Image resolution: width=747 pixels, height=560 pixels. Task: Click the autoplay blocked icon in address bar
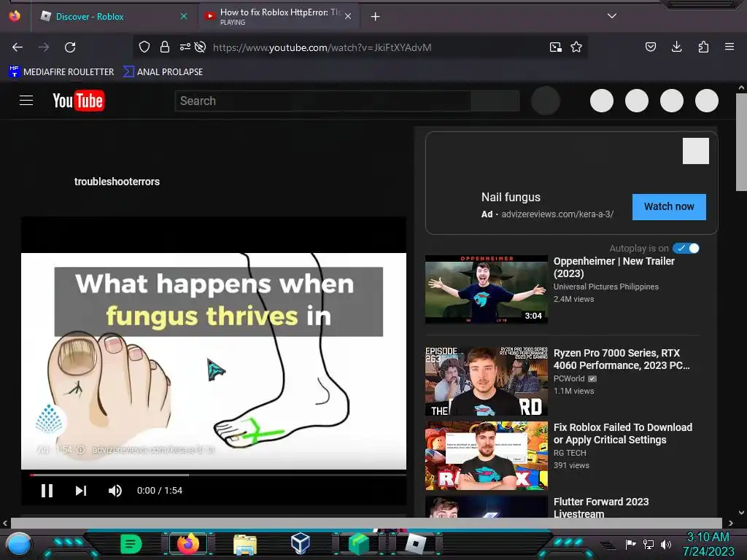(201, 47)
